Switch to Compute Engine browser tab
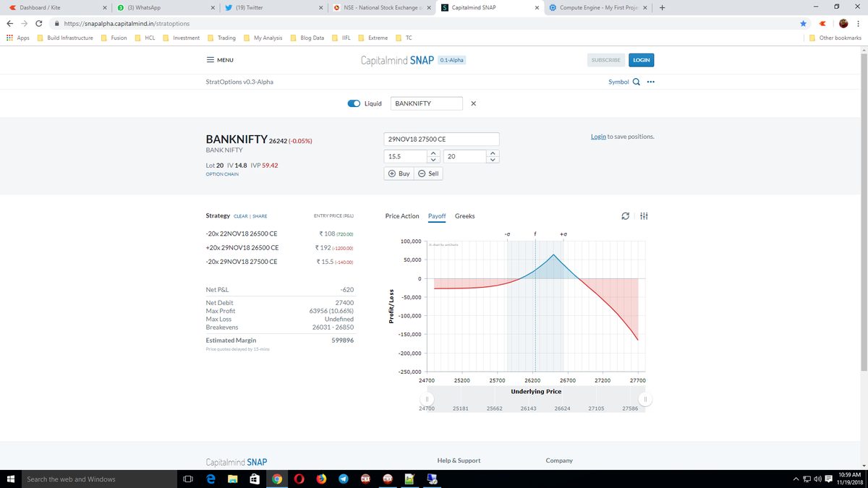 599,8
